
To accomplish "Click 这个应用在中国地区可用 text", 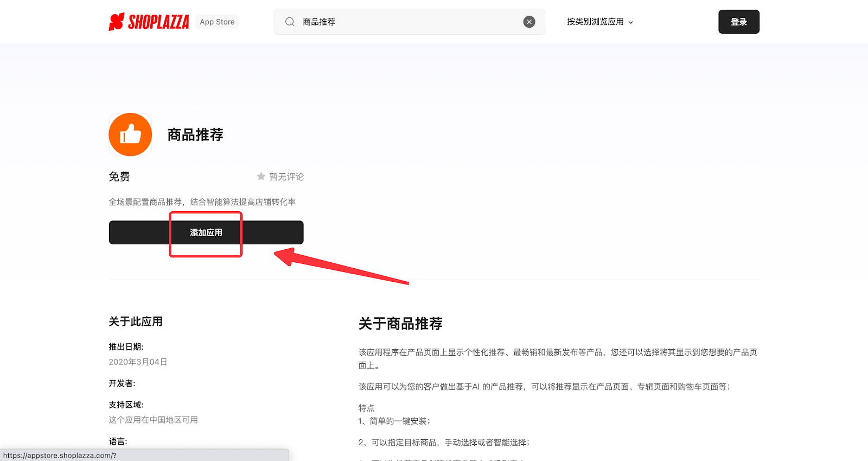I will click(153, 420).
